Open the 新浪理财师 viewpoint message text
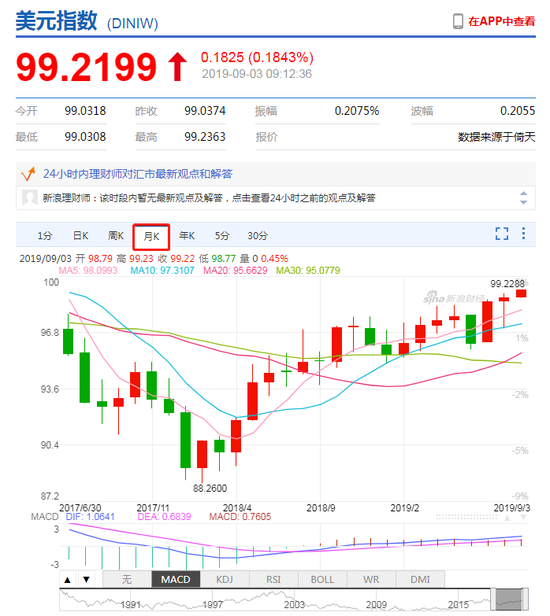Viewport: 550px width, 616px height. click(x=209, y=198)
